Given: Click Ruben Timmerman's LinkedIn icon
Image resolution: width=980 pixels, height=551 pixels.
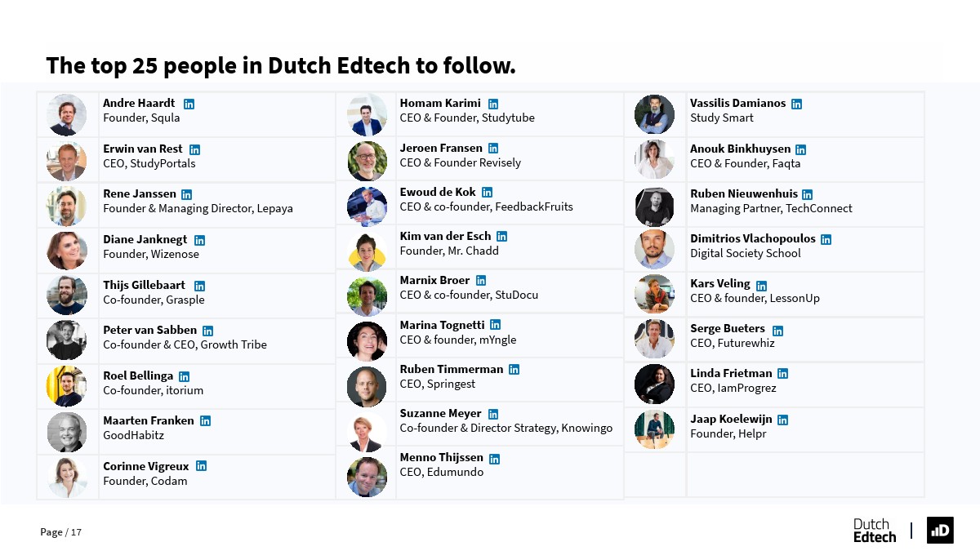Looking at the screenshot, I should coord(514,370).
